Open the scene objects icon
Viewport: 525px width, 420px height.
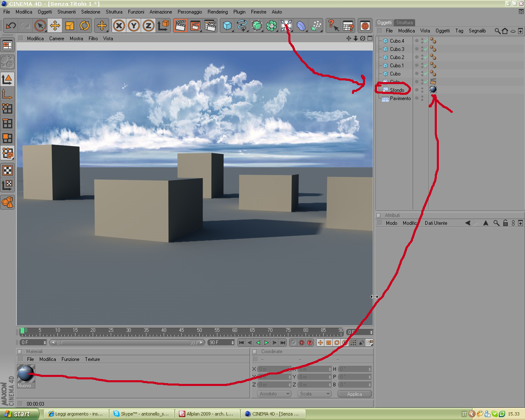click(x=286, y=26)
